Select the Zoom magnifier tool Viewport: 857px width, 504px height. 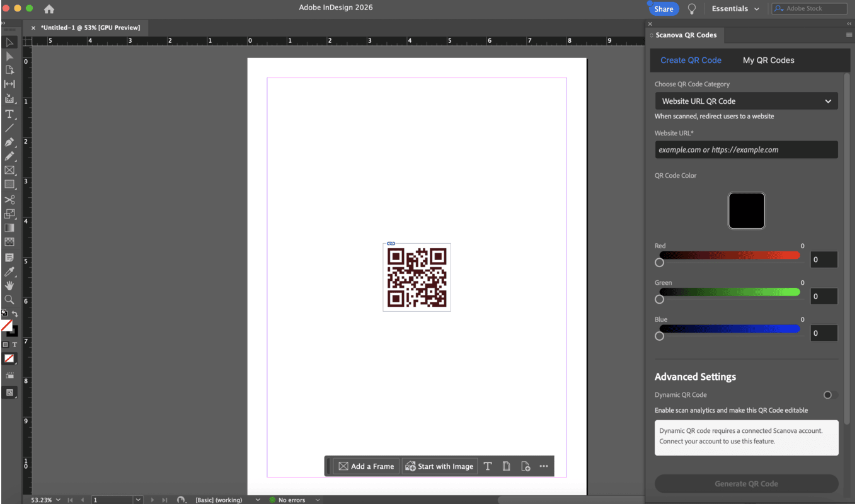click(9, 300)
